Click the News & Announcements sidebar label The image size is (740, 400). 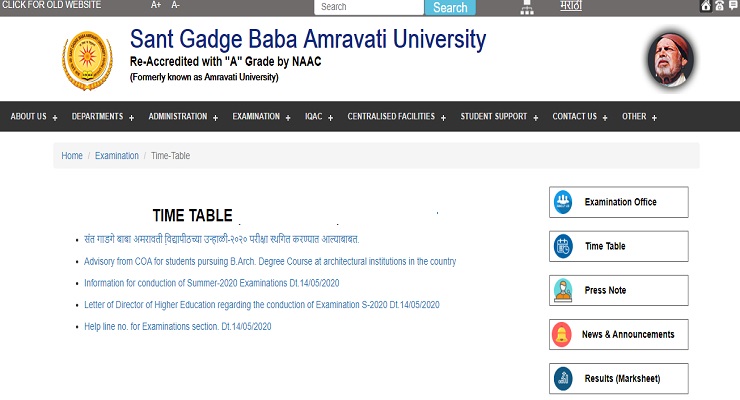tap(628, 334)
